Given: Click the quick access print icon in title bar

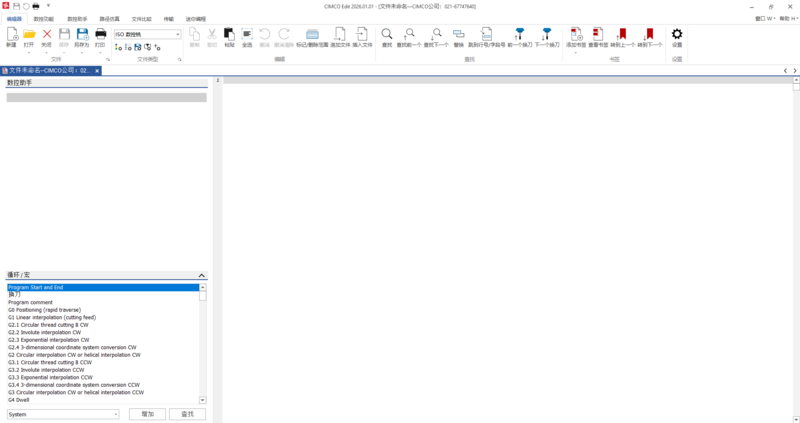Looking at the screenshot, I should (36, 6).
